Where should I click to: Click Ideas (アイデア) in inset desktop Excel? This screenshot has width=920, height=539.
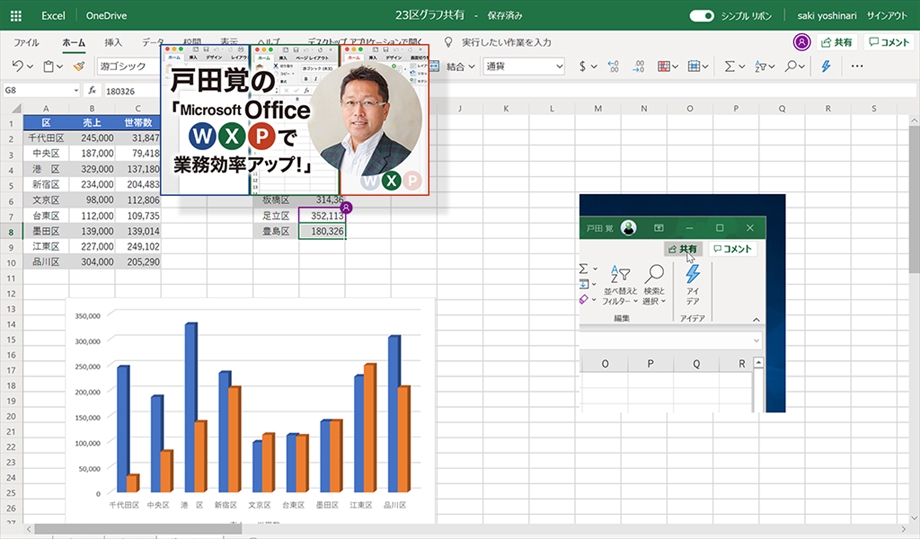[x=693, y=284]
